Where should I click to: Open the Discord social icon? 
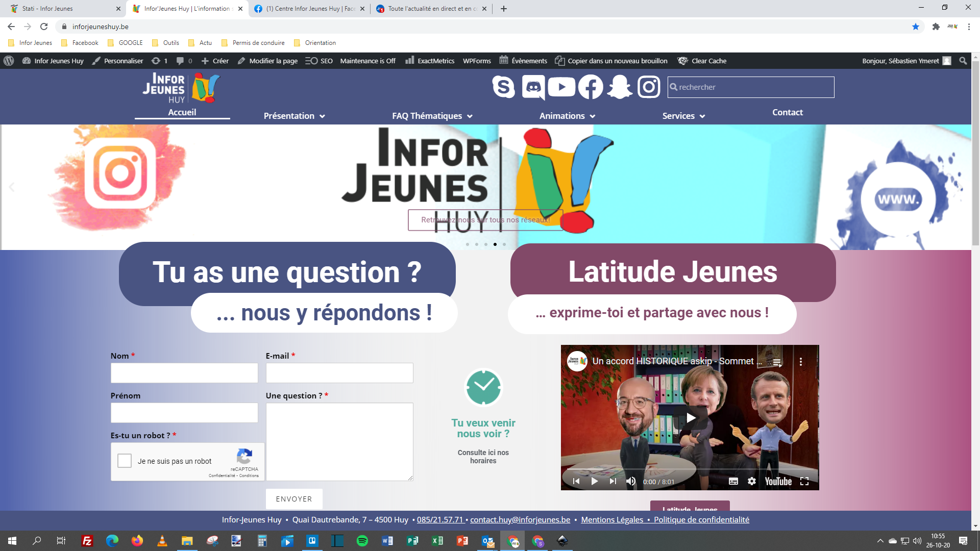(533, 87)
